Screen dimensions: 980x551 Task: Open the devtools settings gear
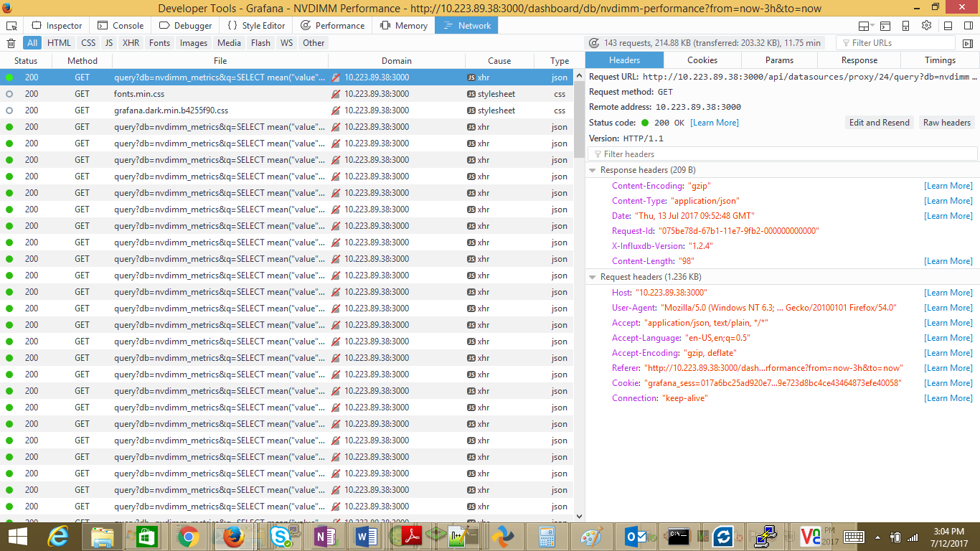[927, 26]
